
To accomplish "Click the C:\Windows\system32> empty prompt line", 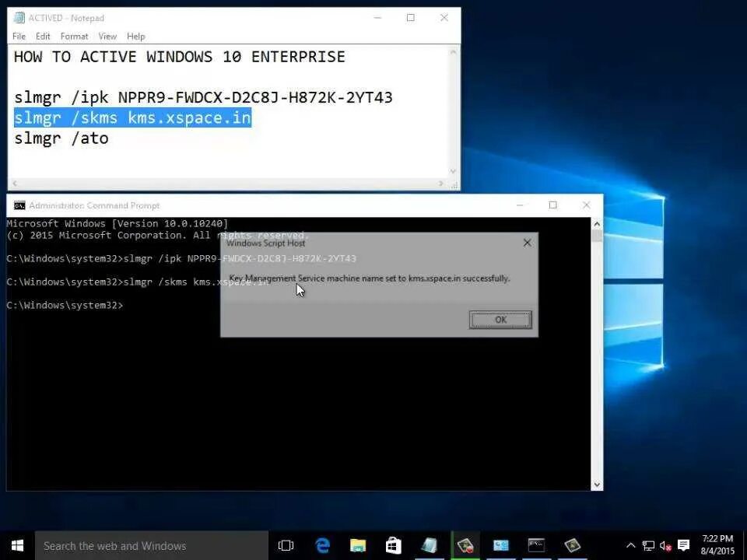I will [x=65, y=305].
